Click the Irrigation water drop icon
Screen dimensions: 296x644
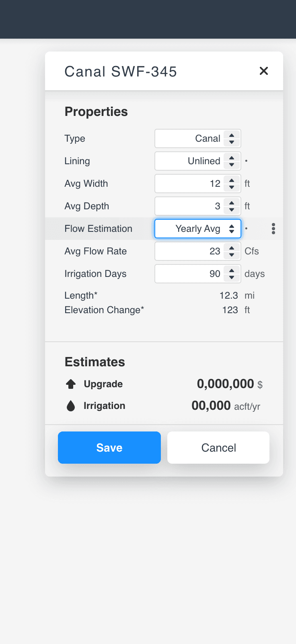click(71, 406)
